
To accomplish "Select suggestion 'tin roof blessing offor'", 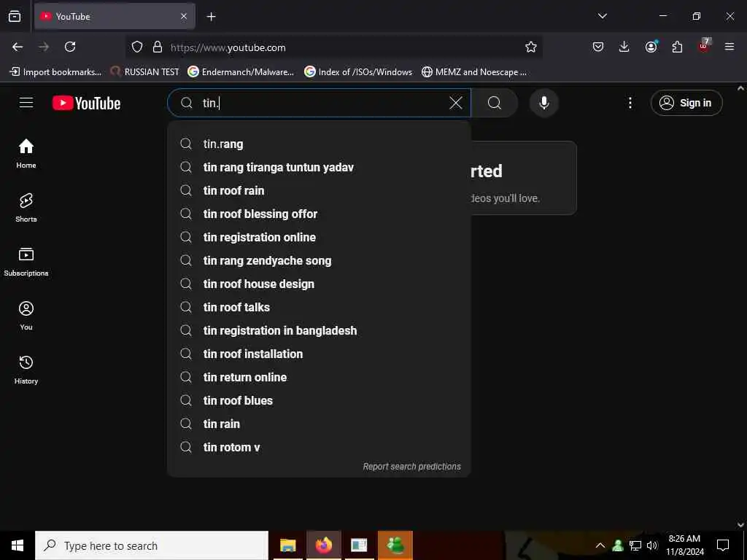I will (319, 214).
